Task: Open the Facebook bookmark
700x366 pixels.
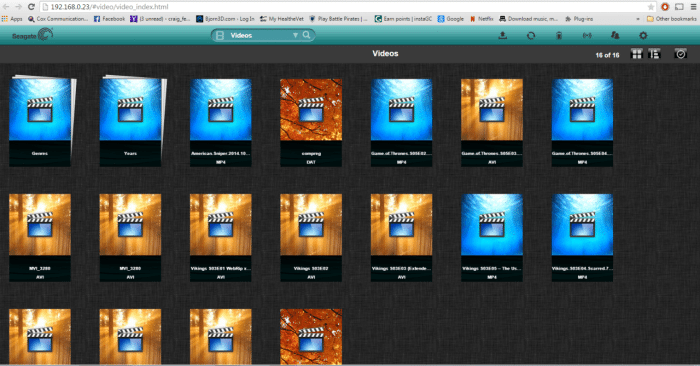Action: click(109, 19)
